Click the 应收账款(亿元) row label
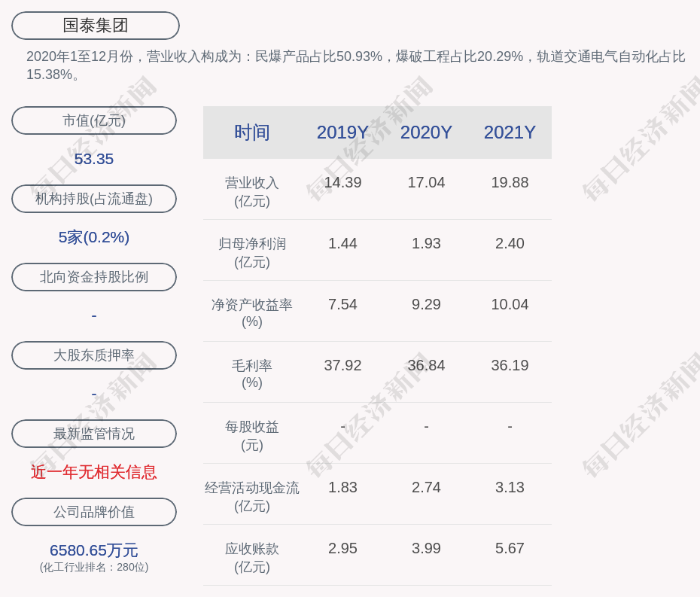 point(252,558)
